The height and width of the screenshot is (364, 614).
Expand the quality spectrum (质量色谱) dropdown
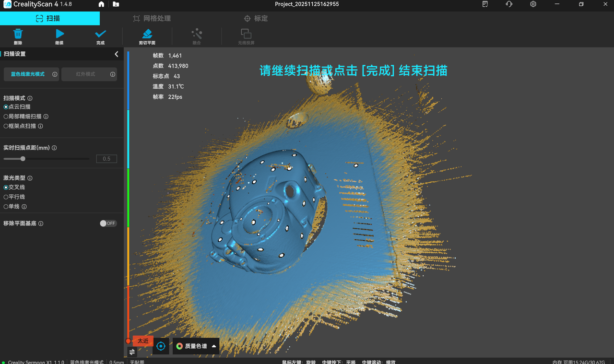196,346
